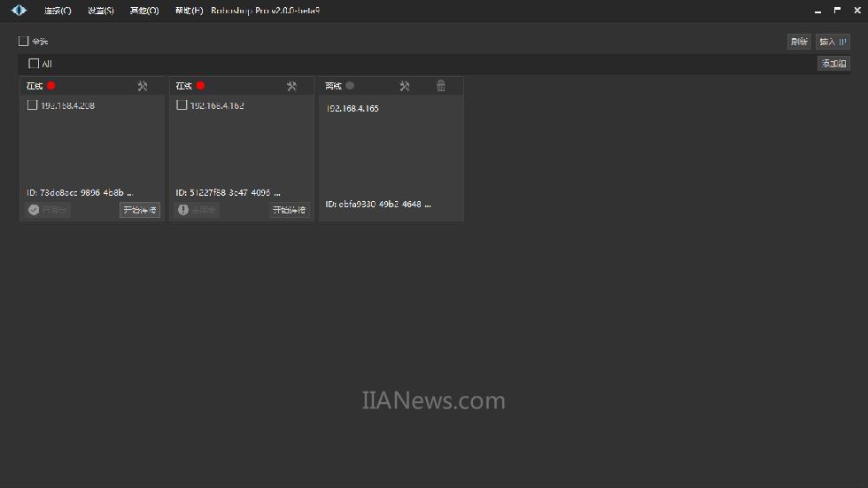Click gray offline status dot of 192.168.4.165
The width and height of the screenshot is (868, 488).
(x=350, y=86)
